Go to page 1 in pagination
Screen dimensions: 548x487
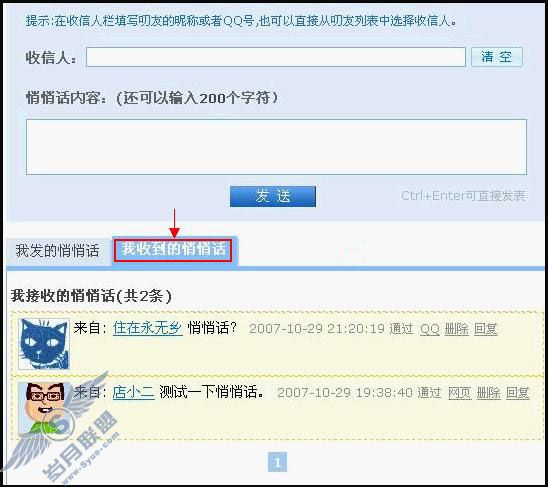(277, 462)
